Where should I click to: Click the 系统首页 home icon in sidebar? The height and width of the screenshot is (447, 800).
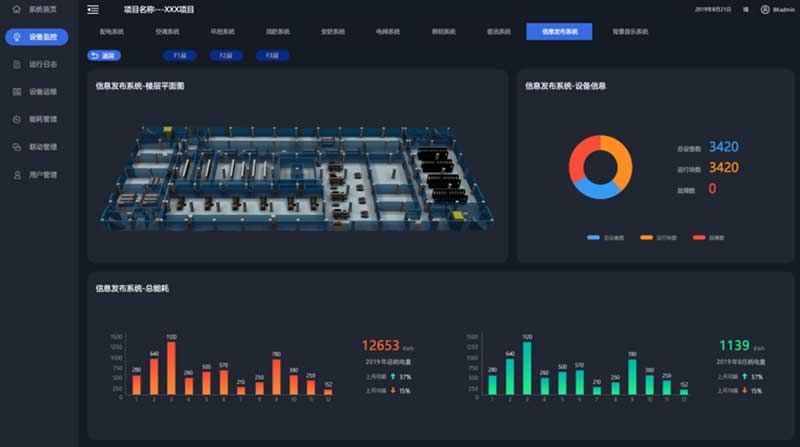point(17,9)
